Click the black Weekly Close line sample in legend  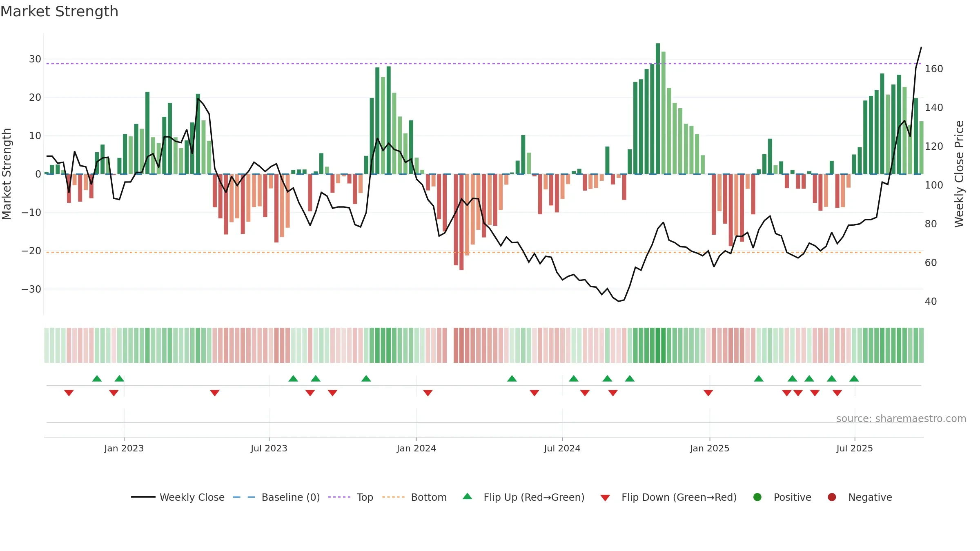[x=143, y=497]
